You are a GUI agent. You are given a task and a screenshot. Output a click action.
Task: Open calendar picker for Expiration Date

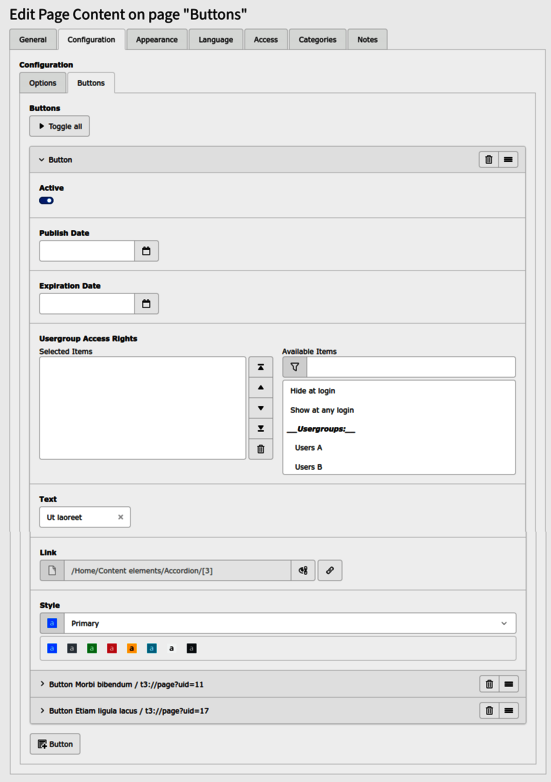pos(146,304)
